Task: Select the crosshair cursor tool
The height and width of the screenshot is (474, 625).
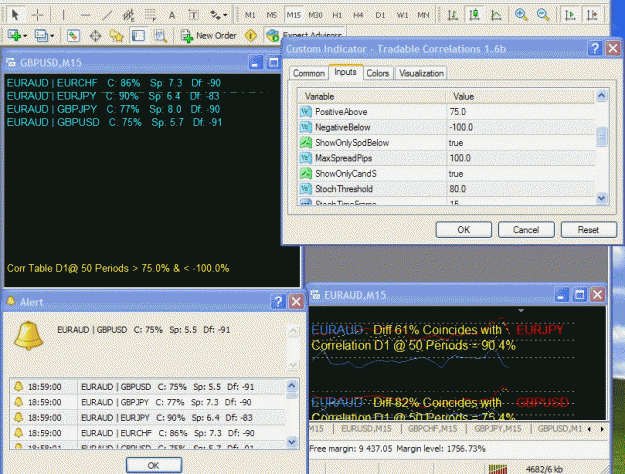Action: (37, 15)
